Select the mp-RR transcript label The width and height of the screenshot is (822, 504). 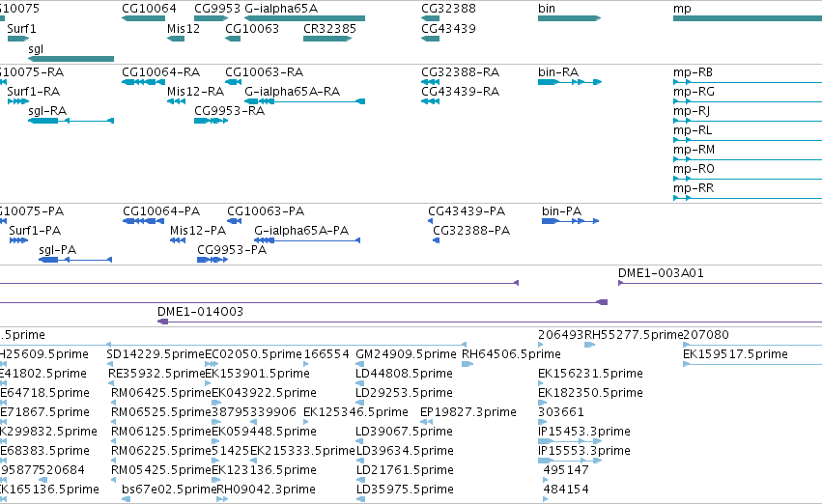pyautogui.click(x=694, y=188)
